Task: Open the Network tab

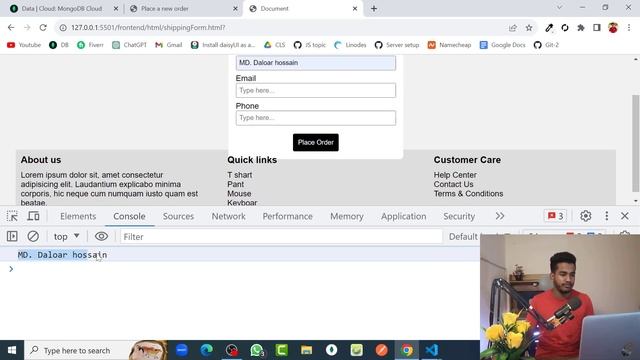Action: click(x=229, y=216)
